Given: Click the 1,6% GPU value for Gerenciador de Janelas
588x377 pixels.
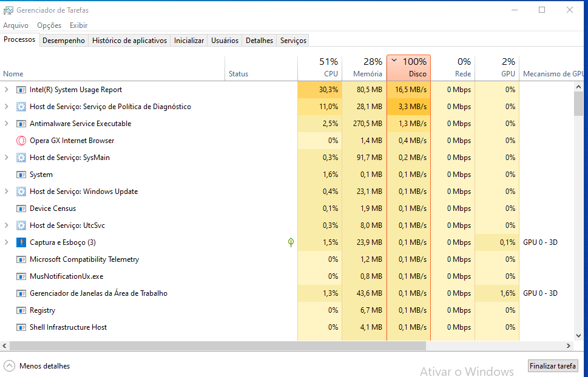Looking at the screenshot, I should (507, 293).
